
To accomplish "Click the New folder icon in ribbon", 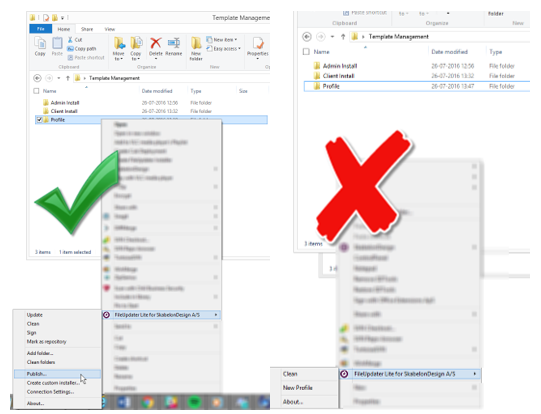I will pyautogui.click(x=196, y=43).
